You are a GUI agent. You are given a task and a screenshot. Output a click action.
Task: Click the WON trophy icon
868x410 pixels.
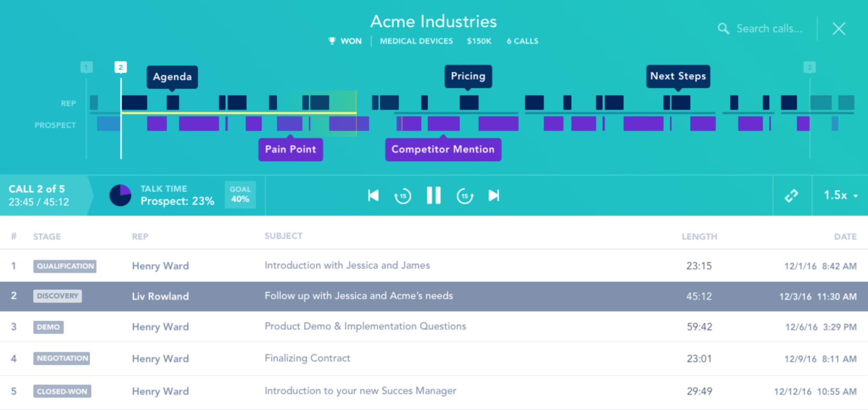point(332,41)
